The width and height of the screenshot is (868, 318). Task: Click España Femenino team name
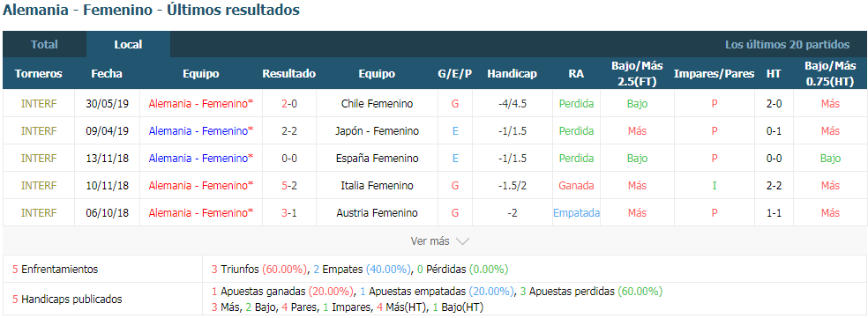[377, 159]
